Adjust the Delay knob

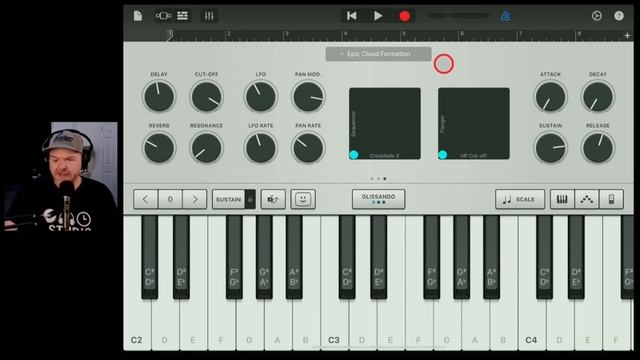point(159,97)
